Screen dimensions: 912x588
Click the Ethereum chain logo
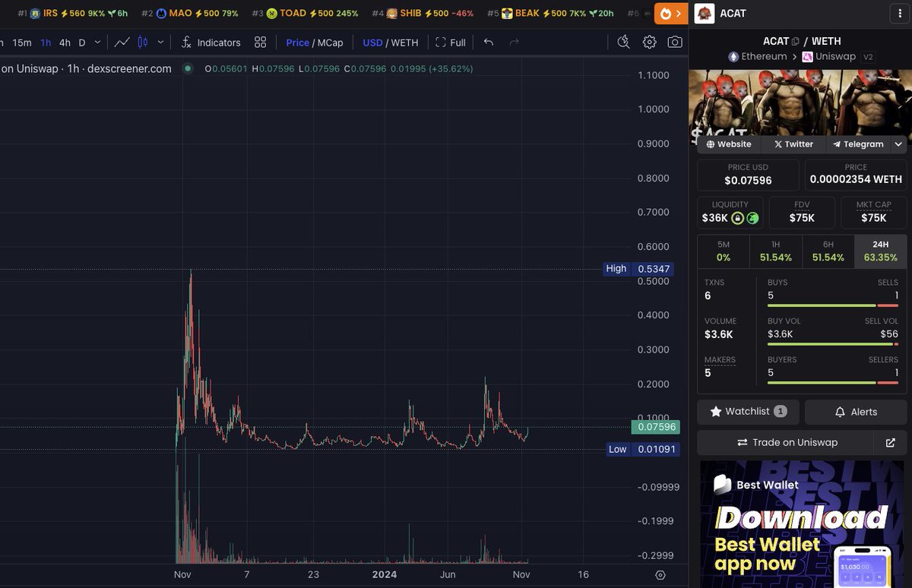733,56
